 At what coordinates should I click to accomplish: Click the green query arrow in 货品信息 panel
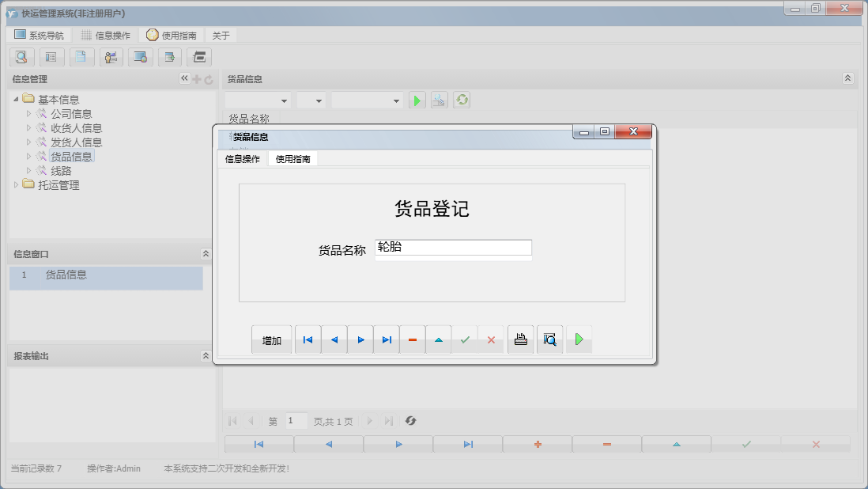coord(417,99)
